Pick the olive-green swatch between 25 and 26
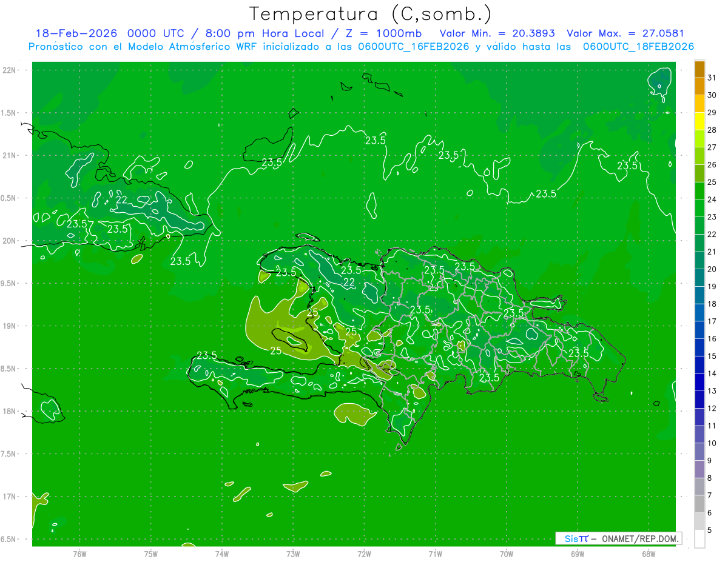728x562 pixels. (x=699, y=173)
